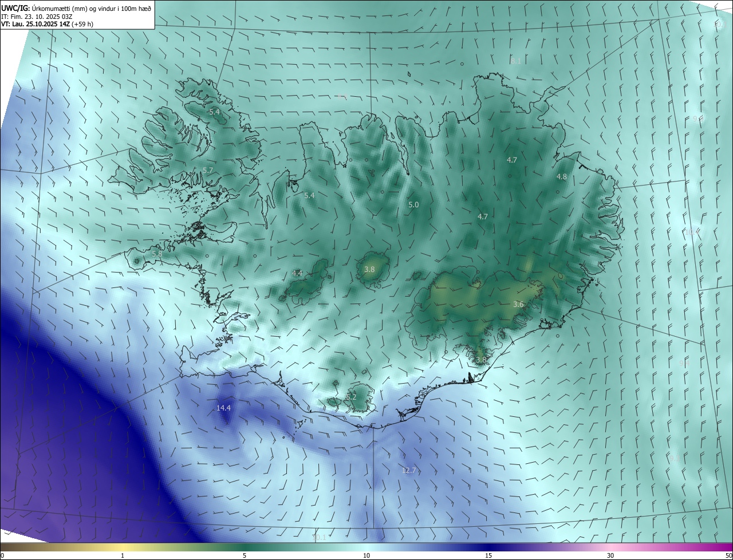Image resolution: width=733 pixels, height=560 pixels.
Task: Click the 30 label on the colour scale
Action: (610, 555)
